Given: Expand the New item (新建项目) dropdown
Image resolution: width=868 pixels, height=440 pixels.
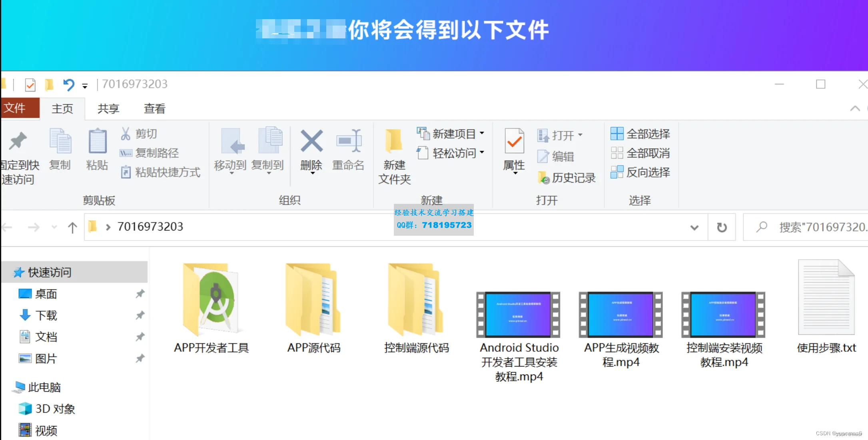Looking at the screenshot, I should 482,133.
